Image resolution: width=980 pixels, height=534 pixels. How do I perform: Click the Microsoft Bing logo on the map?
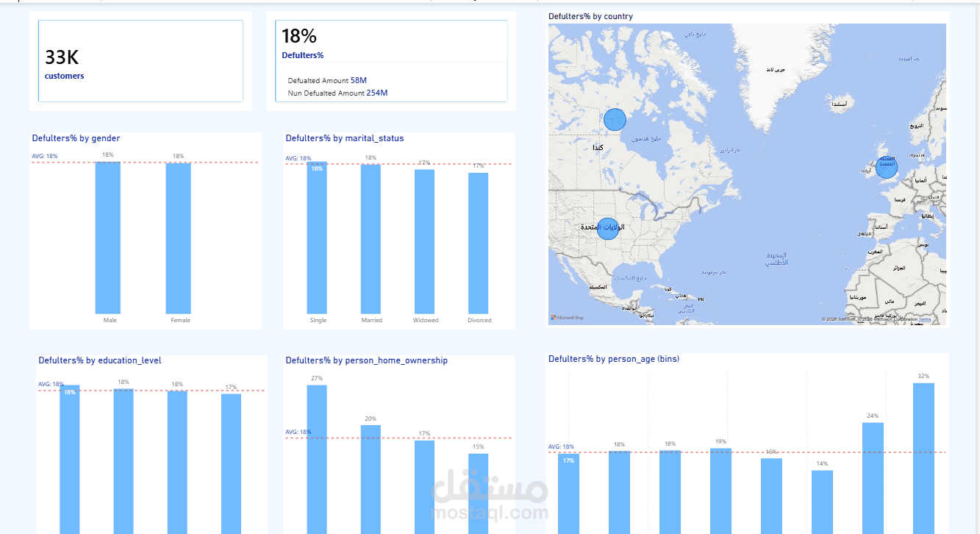pos(568,318)
